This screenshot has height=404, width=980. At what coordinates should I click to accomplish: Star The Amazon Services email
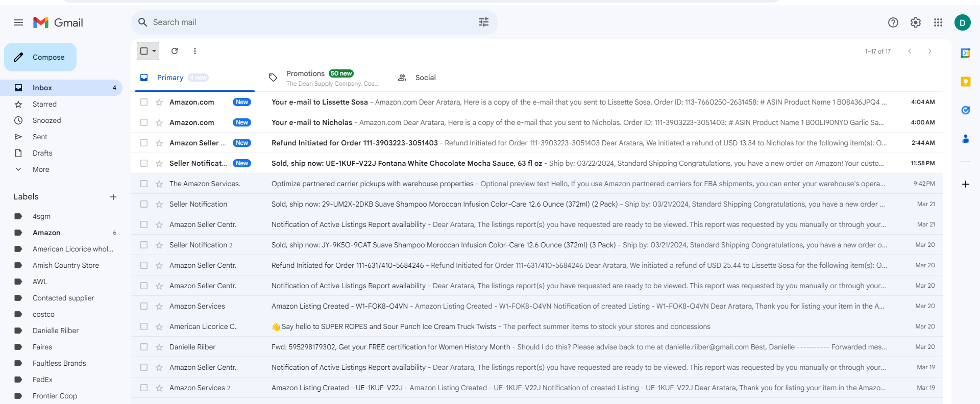[159, 184]
